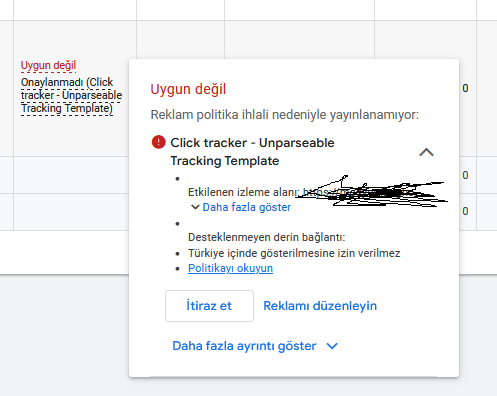497x396 pixels.
Task: Click the red Uygun değil status in table
Action: [x=48, y=66]
